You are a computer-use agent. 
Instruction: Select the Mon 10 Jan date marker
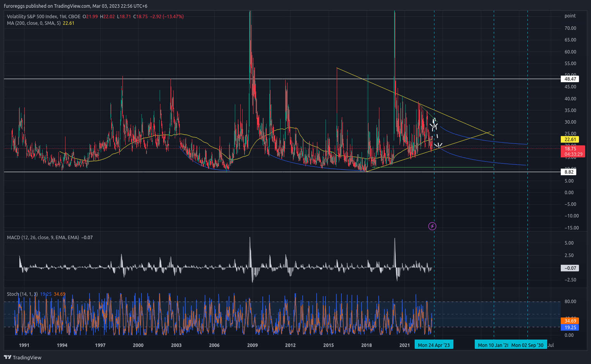pyautogui.click(x=493, y=345)
